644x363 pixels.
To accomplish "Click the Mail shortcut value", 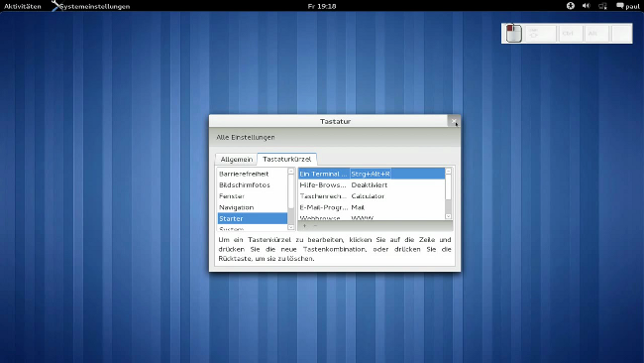I will coord(358,207).
